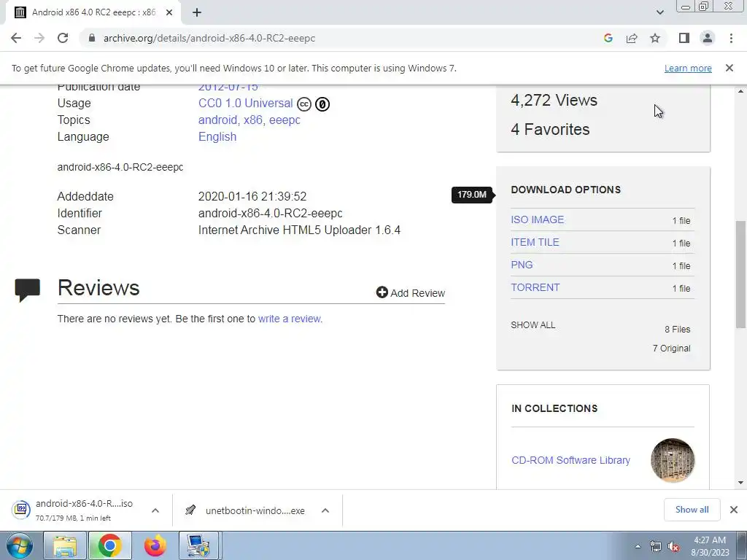The width and height of the screenshot is (747, 560).
Task: Open the ITEM TILE download option
Action: (x=535, y=242)
